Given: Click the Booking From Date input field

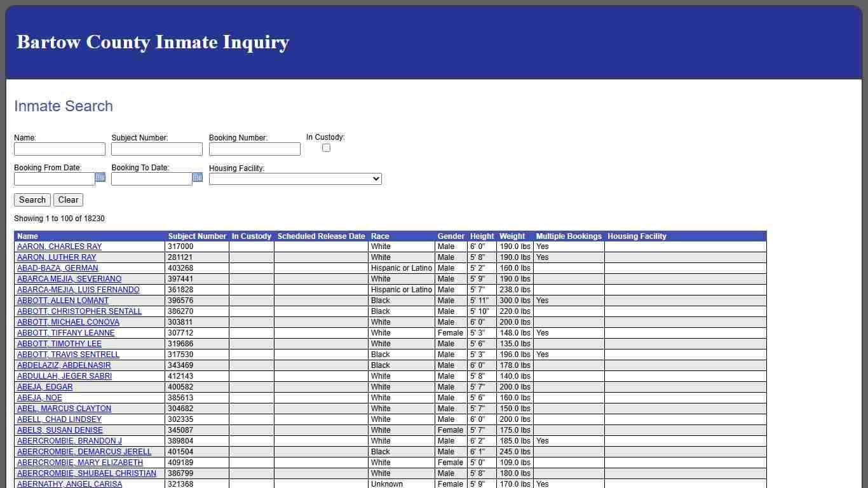Looking at the screenshot, I should coord(53,179).
